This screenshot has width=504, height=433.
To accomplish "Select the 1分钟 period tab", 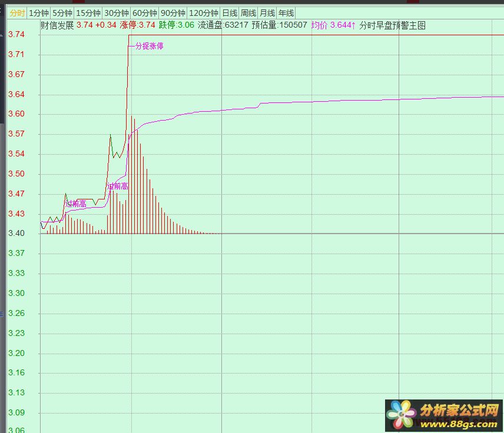I will pyautogui.click(x=39, y=13).
